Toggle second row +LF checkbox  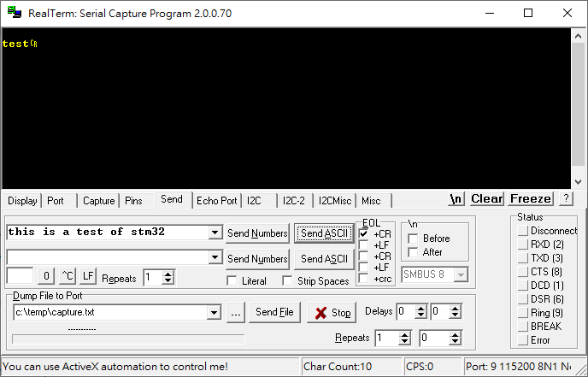click(x=363, y=267)
